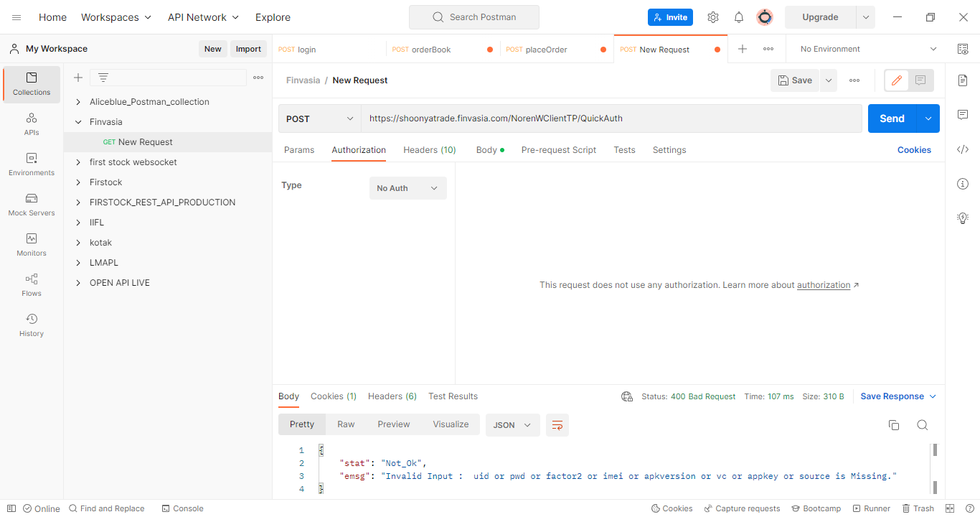
Task: Open History sidebar panel
Action: (x=32, y=325)
